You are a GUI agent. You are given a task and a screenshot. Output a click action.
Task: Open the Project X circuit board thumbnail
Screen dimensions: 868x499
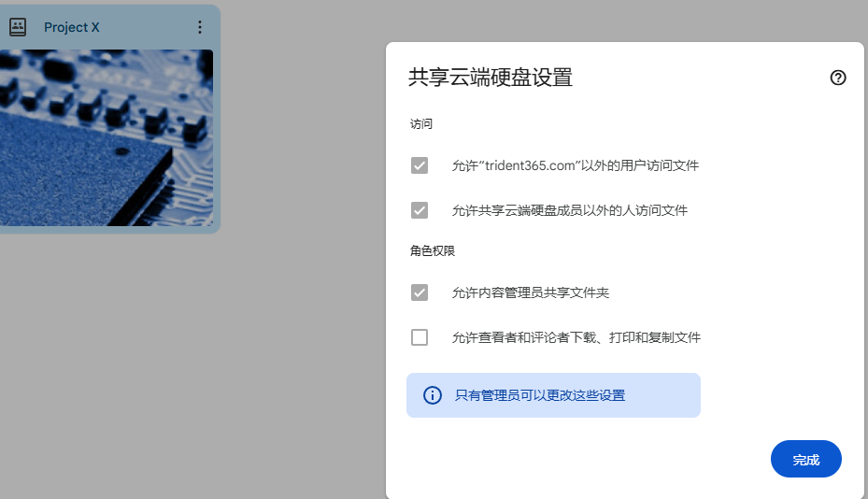tap(107, 137)
